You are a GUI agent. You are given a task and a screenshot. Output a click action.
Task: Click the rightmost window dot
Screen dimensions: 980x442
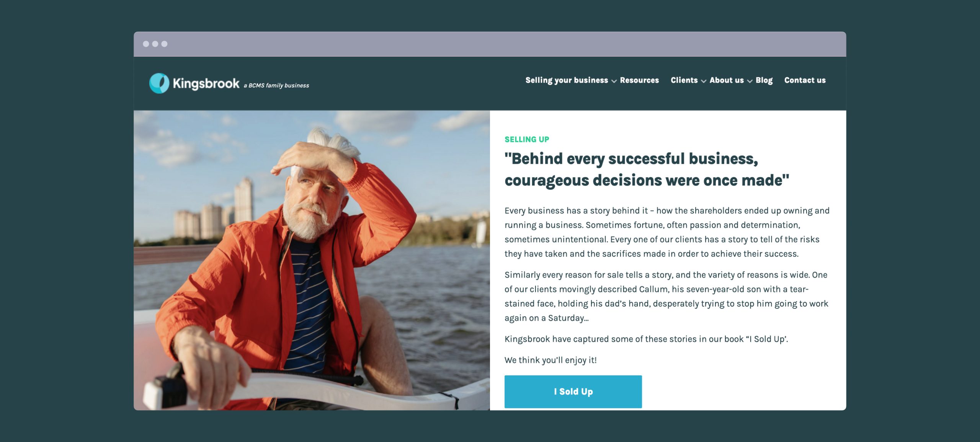tap(164, 44)
